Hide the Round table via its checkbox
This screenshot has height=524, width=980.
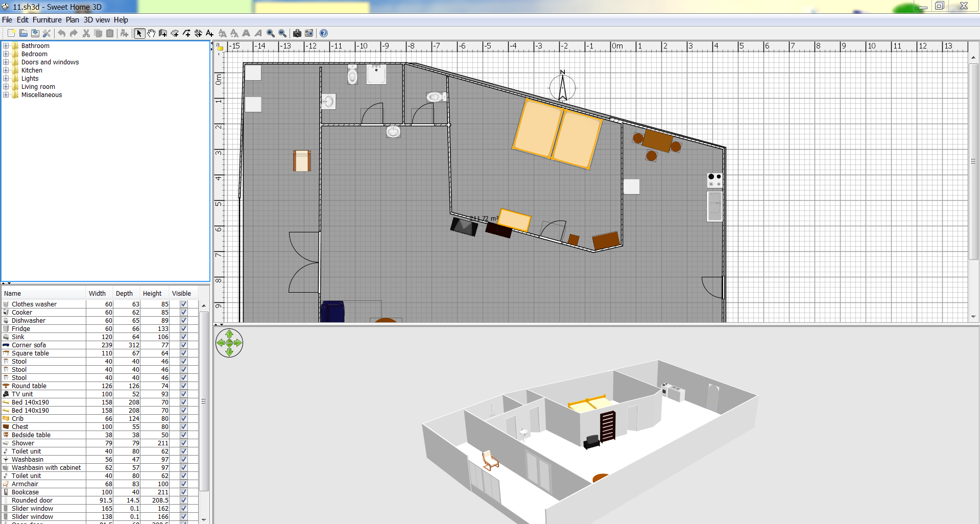(184, 386)
